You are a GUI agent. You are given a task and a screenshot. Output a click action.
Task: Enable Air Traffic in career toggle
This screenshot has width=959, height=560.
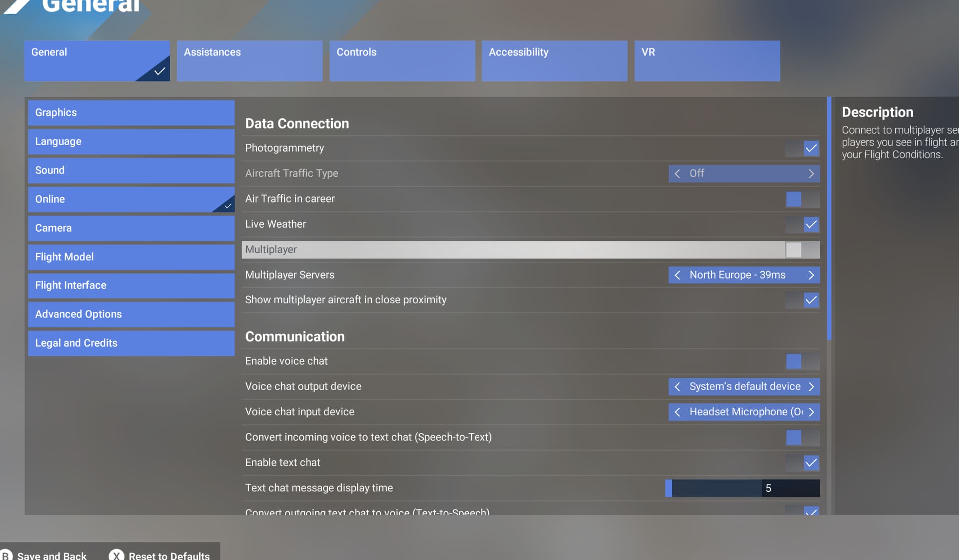click(x=802, y=199)
